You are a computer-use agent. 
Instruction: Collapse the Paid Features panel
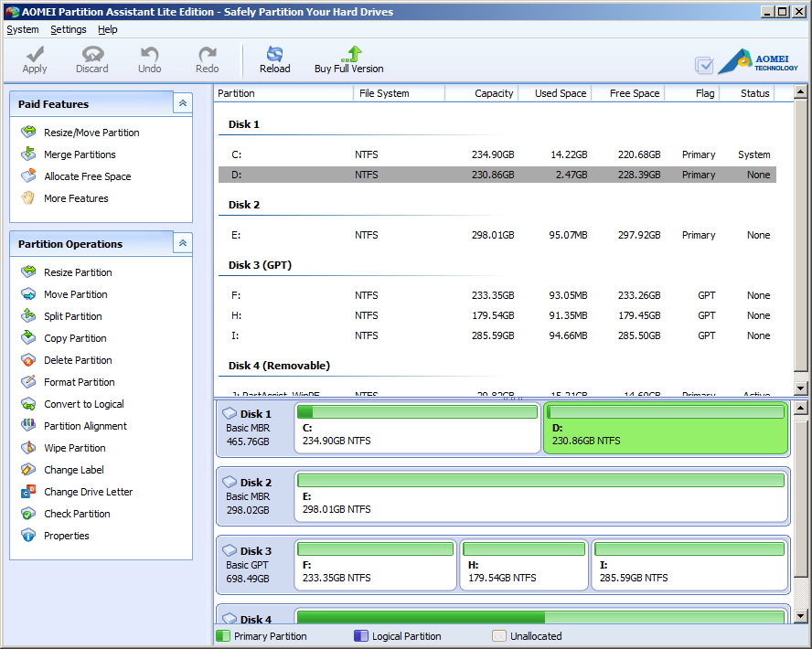click(x=183, y=103)
